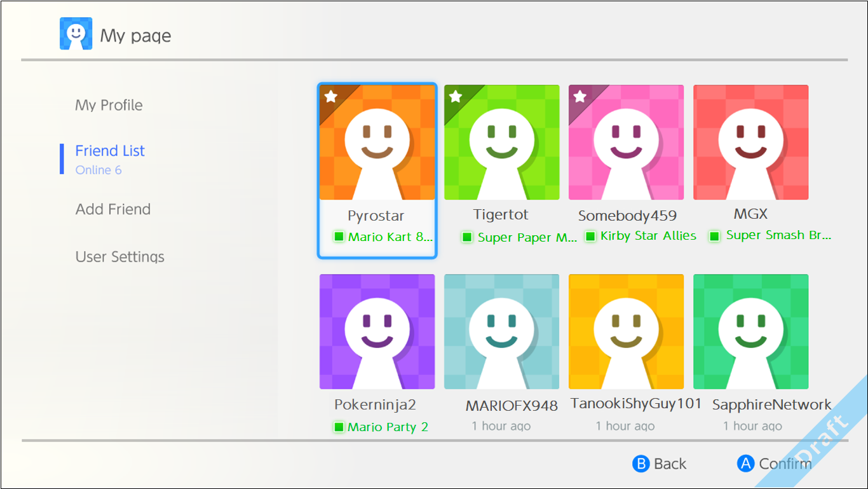Select MGX's red avatar icon

pyautogui.click(x=750, y=141)
